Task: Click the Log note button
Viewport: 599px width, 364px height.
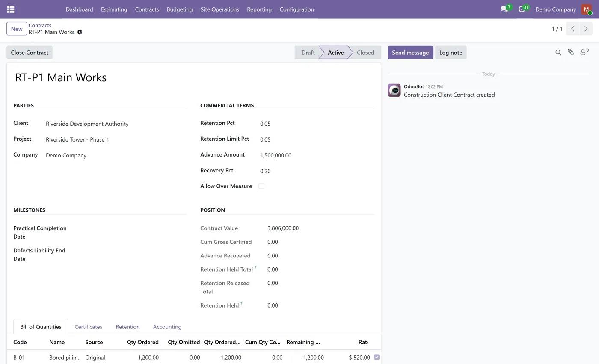Action: coord(451,53)
